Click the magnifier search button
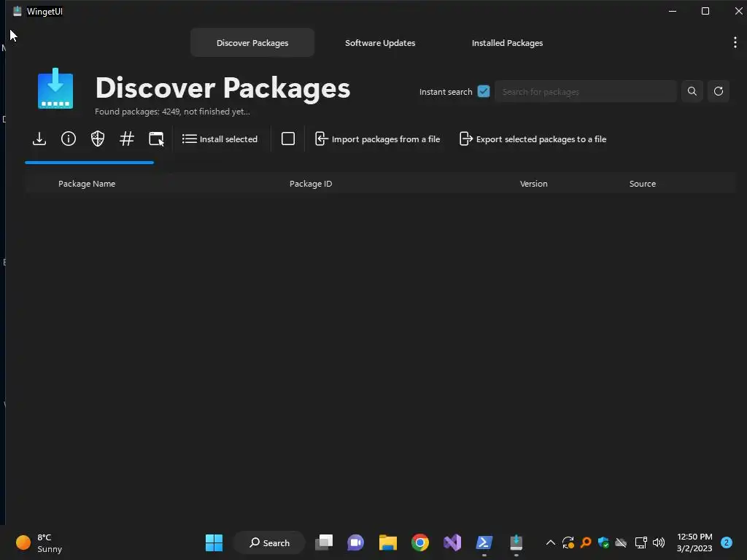 coord(692,91)
